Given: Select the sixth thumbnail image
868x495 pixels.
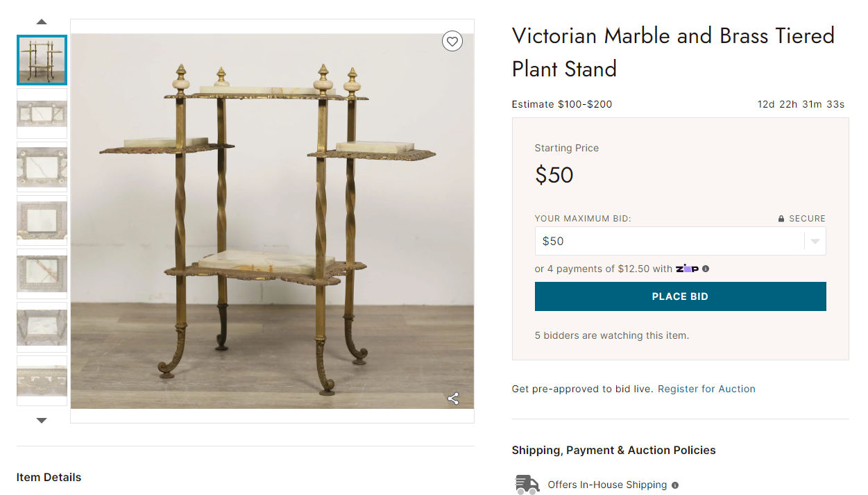Looking at the screenshot, I should pos(42,327).
